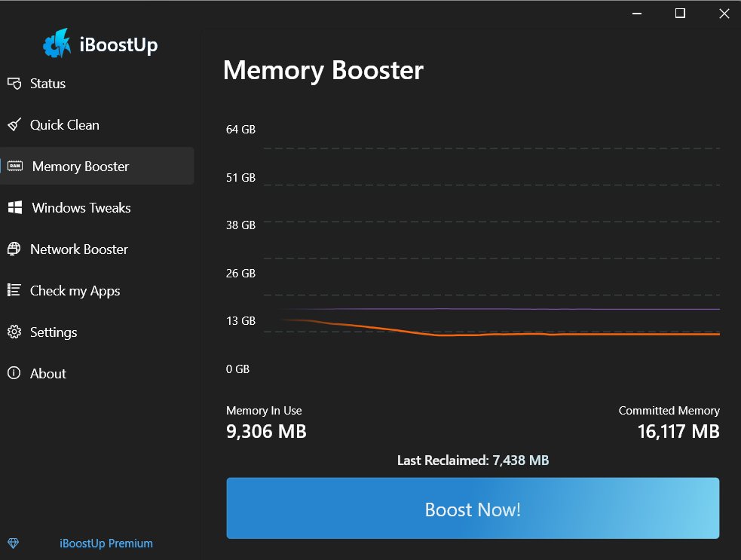Click the 51 GB axis label
The image size is (741, 560).
(240, 178)
